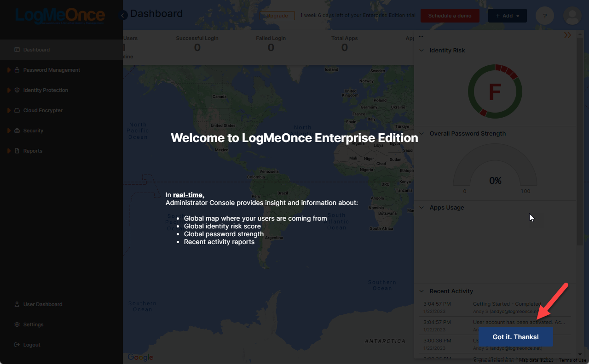
Task: Open the user profile avatar
Action: [x=572, y=16]
